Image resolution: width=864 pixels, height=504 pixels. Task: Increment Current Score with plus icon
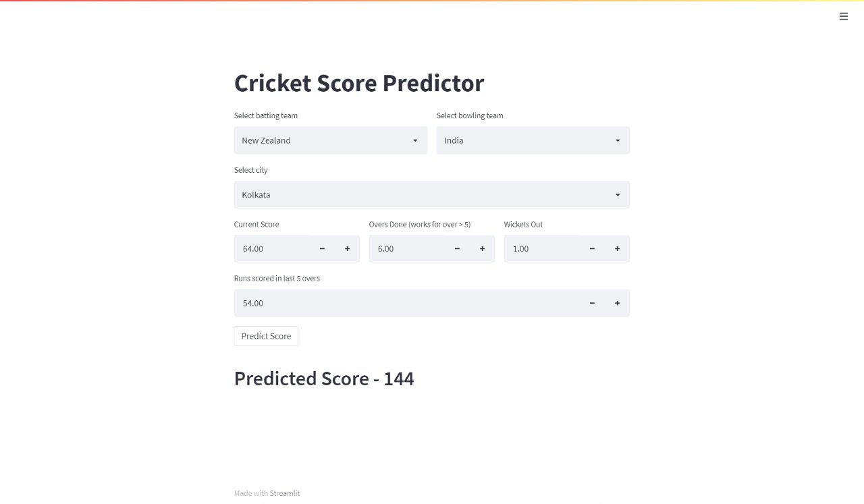click(x=347, y=248)
